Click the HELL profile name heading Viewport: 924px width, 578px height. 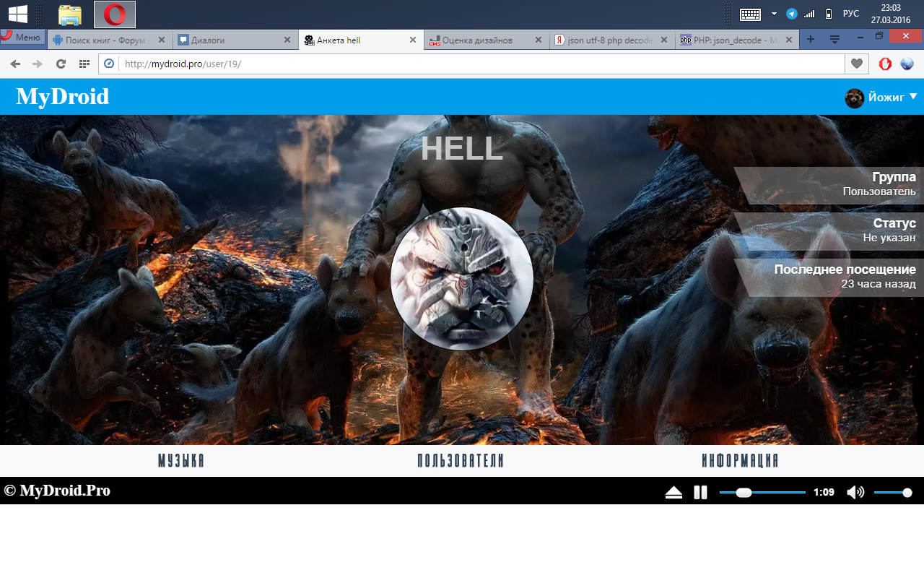tap(462, 149)
